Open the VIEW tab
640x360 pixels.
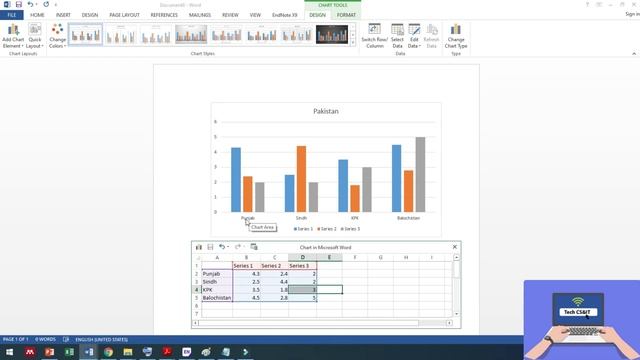tap(255, 15)
